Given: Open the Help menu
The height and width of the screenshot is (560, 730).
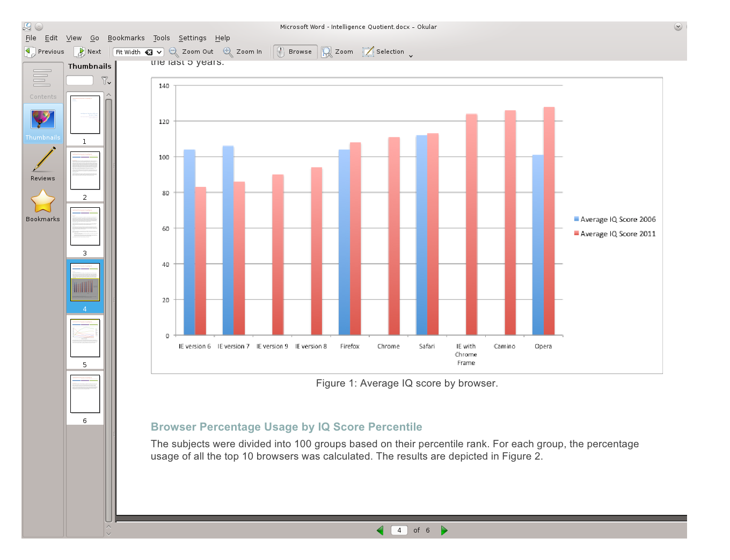Looking at the screenshot, I should (222, 38).
